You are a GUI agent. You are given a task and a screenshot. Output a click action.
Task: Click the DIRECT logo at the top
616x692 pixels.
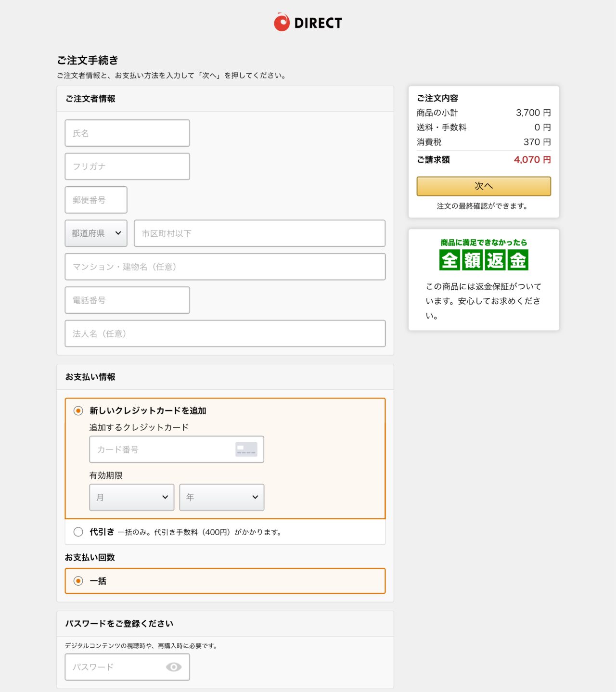pyautogui.click(x=308, y=22)
